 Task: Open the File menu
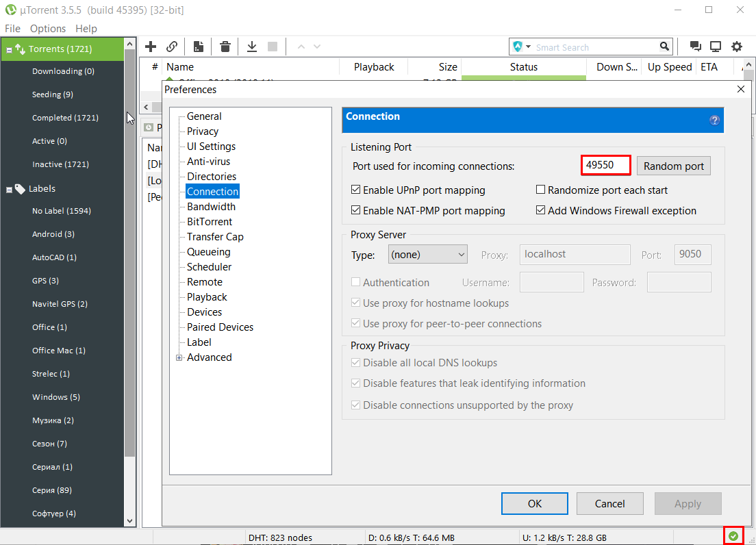(12, 29)
